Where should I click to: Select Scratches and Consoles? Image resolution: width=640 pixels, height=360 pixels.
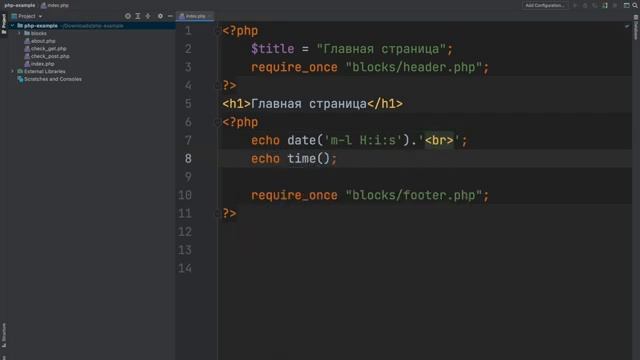(49, 79)
